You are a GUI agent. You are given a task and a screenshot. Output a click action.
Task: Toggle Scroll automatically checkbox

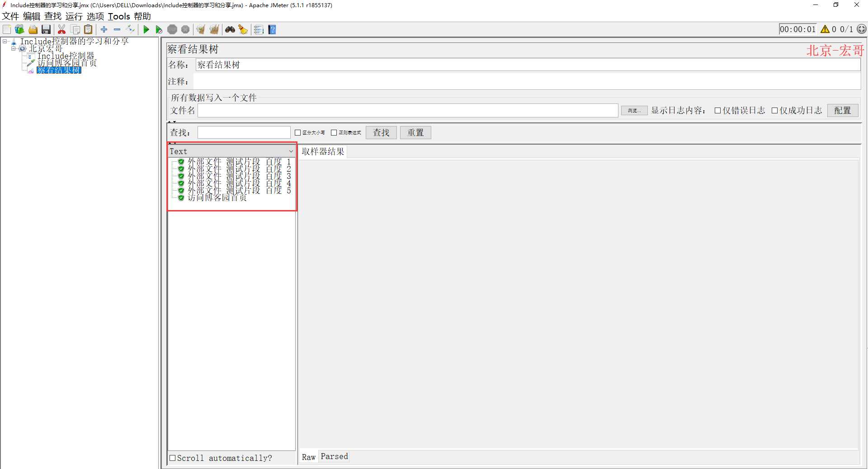172,458
